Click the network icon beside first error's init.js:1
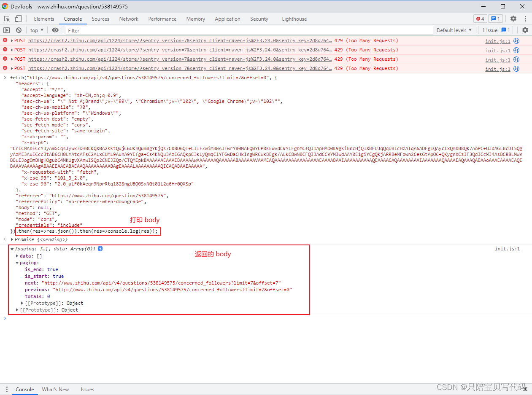Viewport: 532px width, 395px height. [516, 41]
